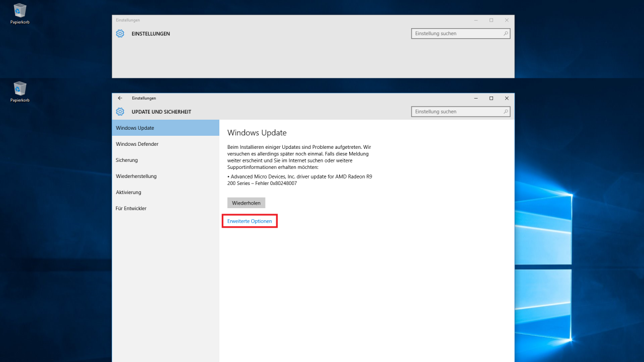This screenshot has width=644, height=362.
Task: Maximize the background Einstellungen window
Action: click(491, 20)
